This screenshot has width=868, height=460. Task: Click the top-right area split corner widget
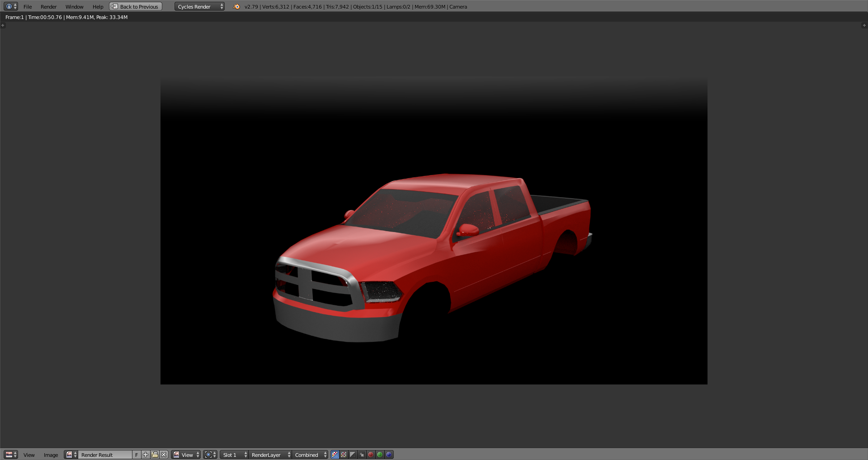[x=864, y=25]
